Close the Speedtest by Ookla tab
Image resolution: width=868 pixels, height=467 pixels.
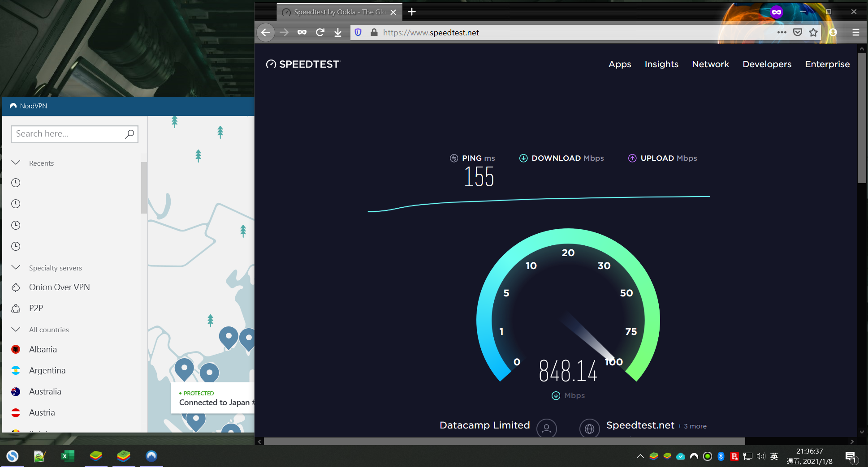pos(393,12)
